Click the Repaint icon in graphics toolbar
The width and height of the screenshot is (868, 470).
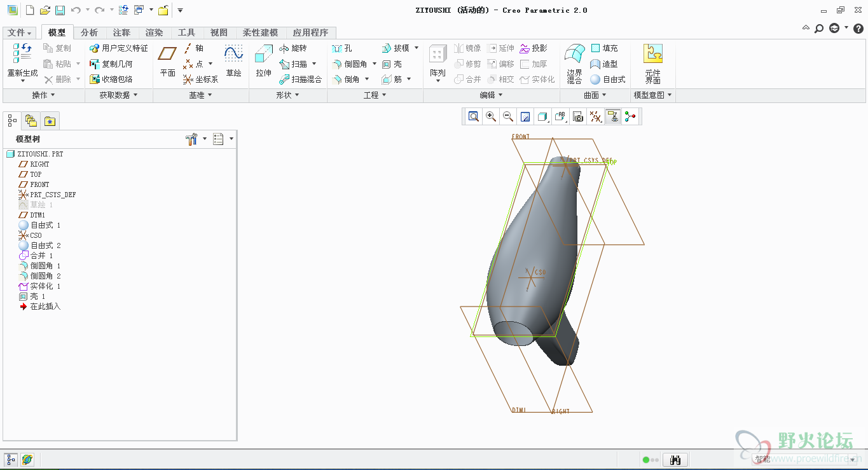525,116
